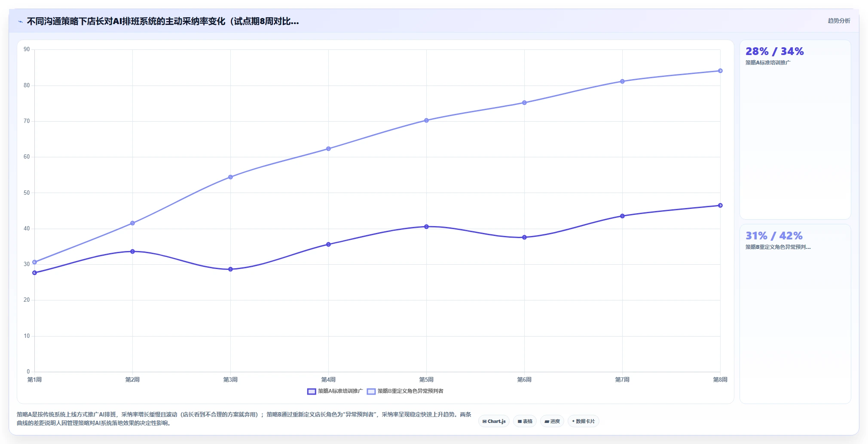Click the 70 y-axis tick label

tap(27, 121)
